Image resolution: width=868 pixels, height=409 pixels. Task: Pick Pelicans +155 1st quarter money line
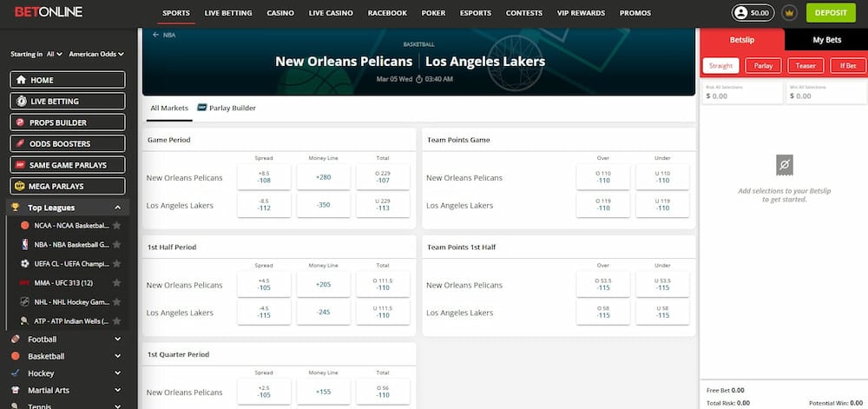tap(323, 392)
